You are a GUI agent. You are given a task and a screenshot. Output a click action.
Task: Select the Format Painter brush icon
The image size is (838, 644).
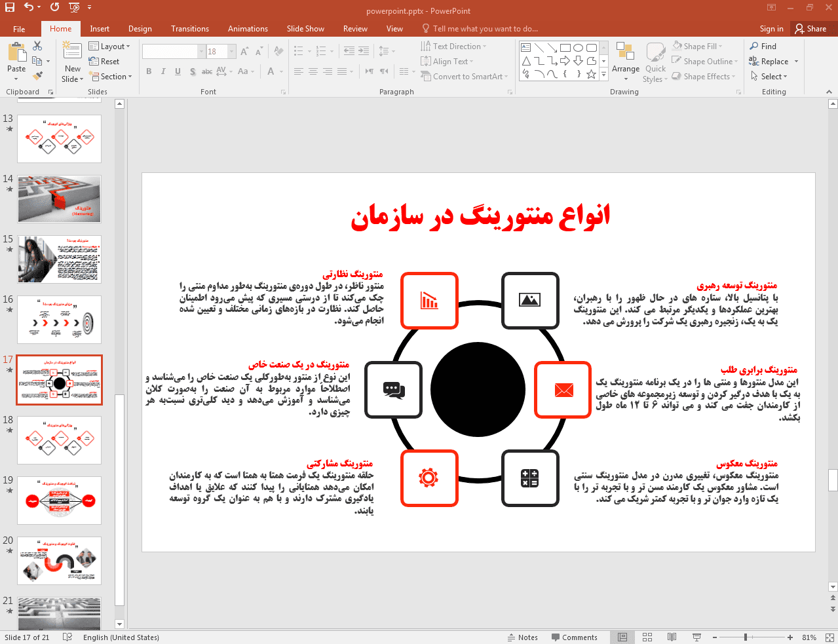coord(37,76)
